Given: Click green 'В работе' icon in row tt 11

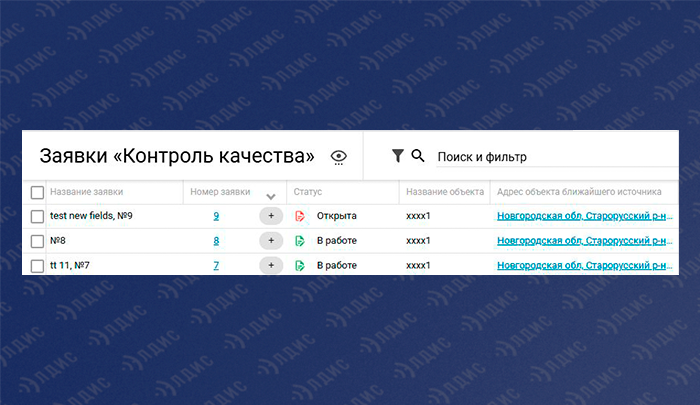Looking at the screenshot, I should click(x=300, y=266).
